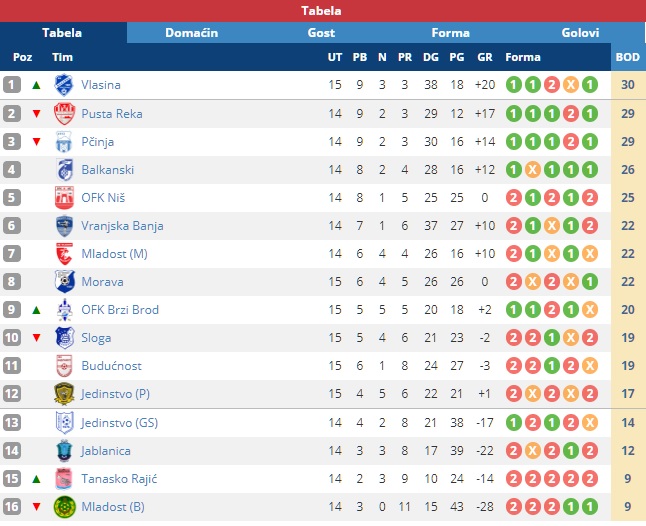Click Sloga's red down arrow indicator
Screen dimensions: 646x526
click(37, 338)
